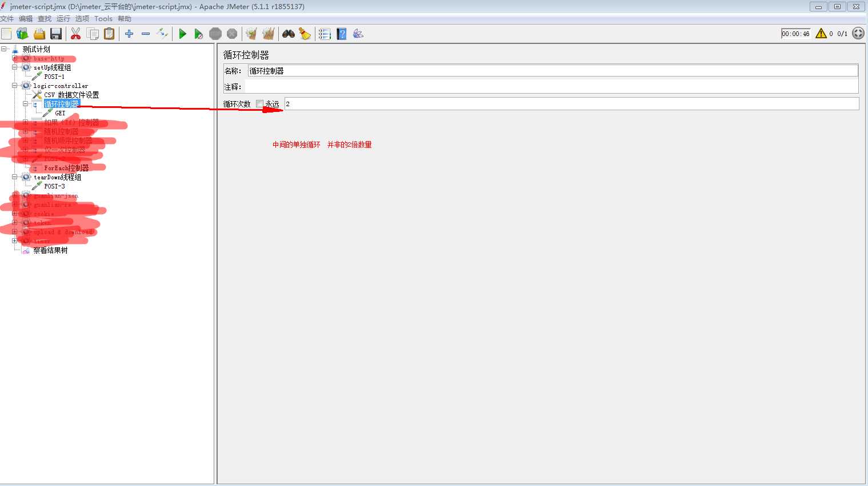
Task: Click the Open file folder icon
Action: pyautogui.click(x=39, y=34)
